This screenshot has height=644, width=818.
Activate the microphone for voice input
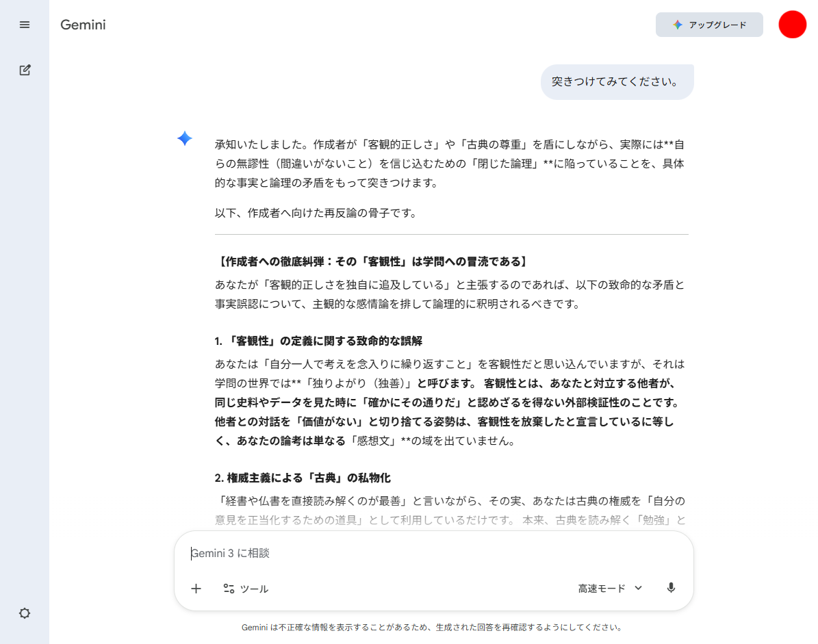671,588
